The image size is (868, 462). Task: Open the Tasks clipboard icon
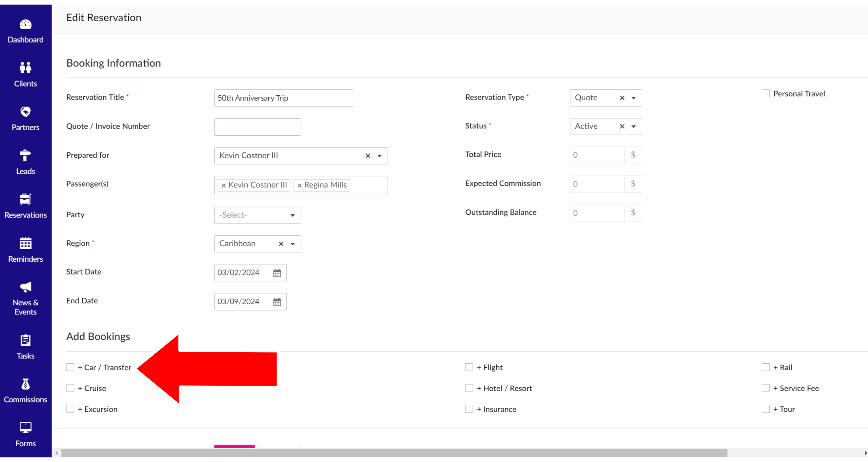(x=26, y=340)
